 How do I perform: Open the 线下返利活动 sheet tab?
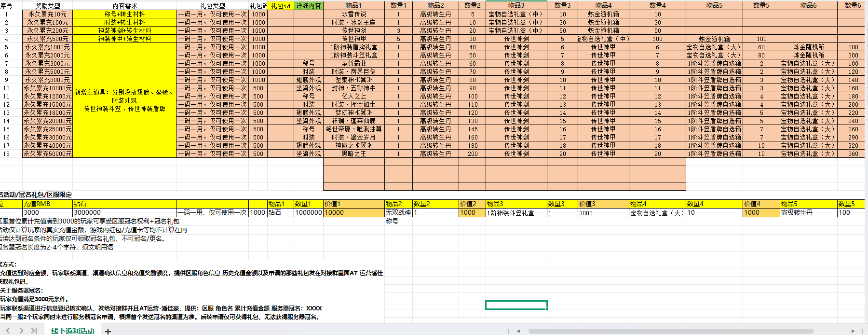point(73,331)
